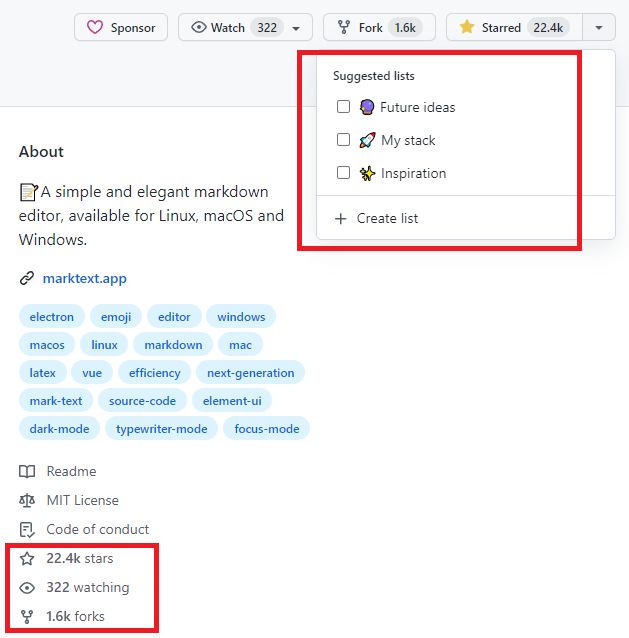629x638 pixels.
Task: Click the scale icon beside MIT License
Action: pos(27,500)
